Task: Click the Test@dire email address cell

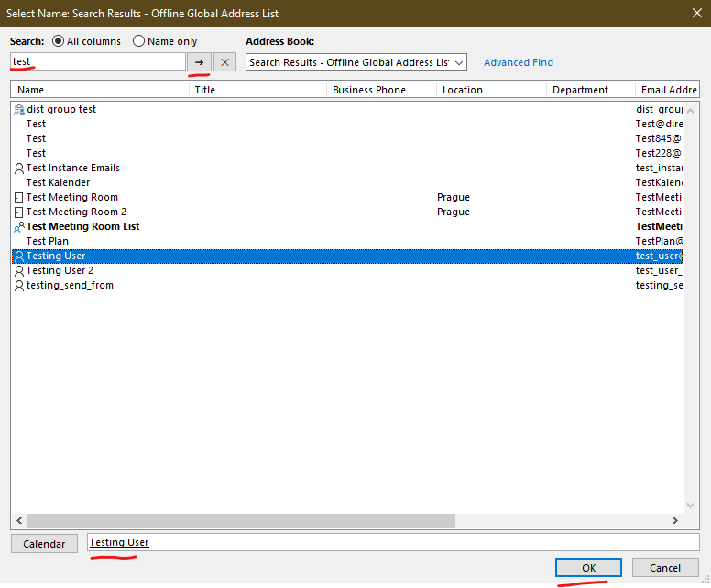Action: pyautogui.click(x=659, y=124)
